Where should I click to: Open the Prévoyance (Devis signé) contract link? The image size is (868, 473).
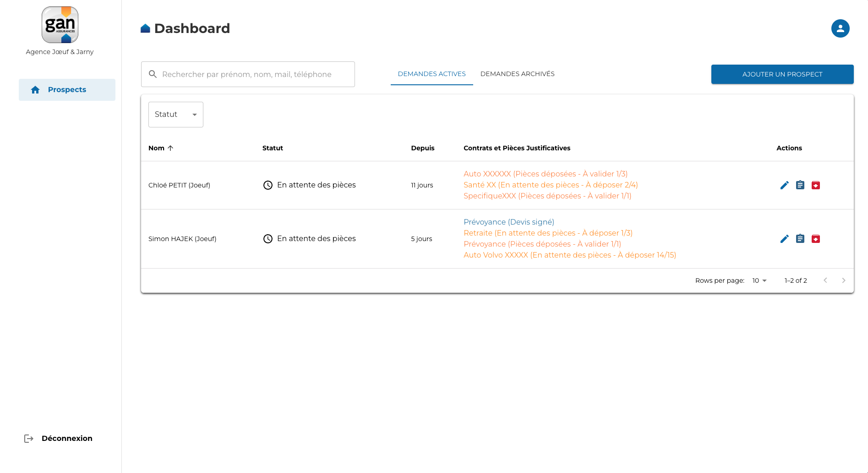pyautogui.click(x=508, y=222)
